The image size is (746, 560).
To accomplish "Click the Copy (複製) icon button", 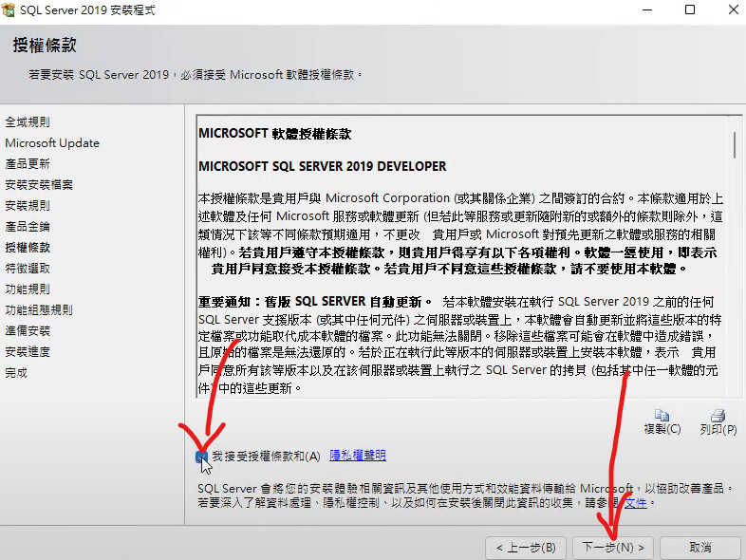I will (662, 421).
